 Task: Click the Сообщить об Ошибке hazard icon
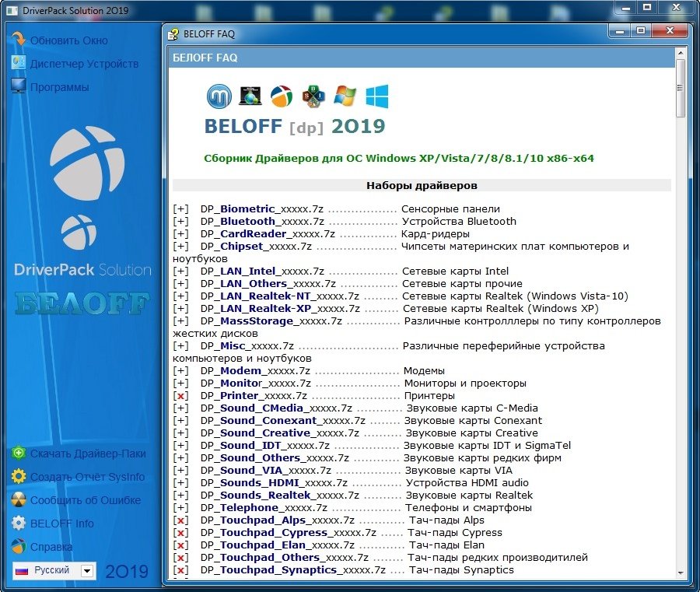tap(19, 499)
